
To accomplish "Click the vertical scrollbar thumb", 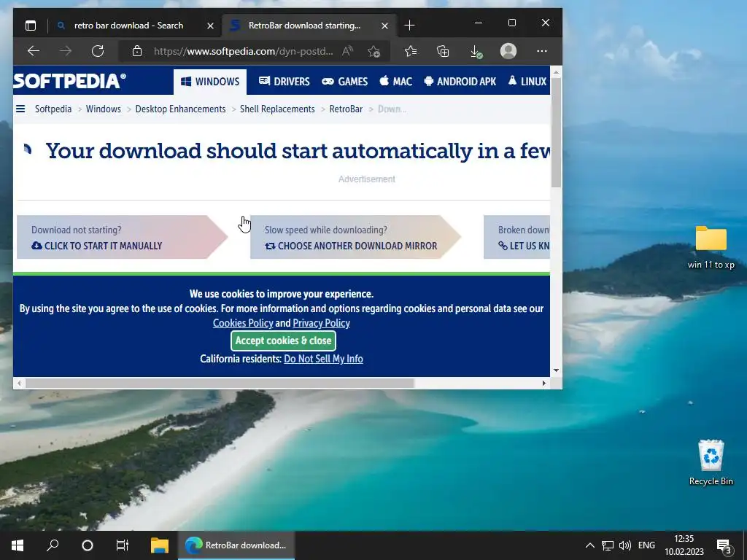I will click(x=556, y=132).
